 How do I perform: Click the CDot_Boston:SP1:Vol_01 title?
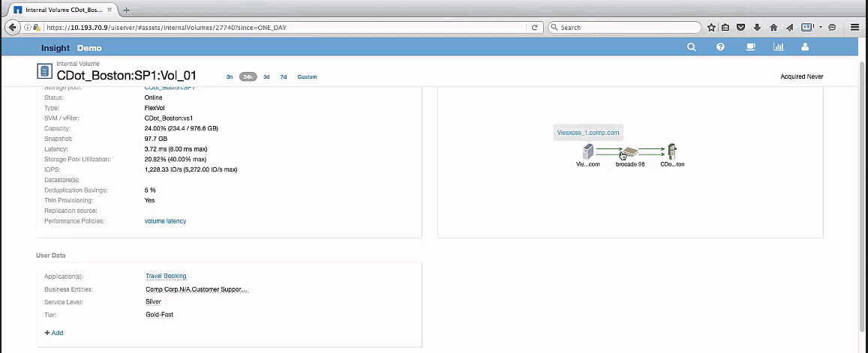coord(126,75)
